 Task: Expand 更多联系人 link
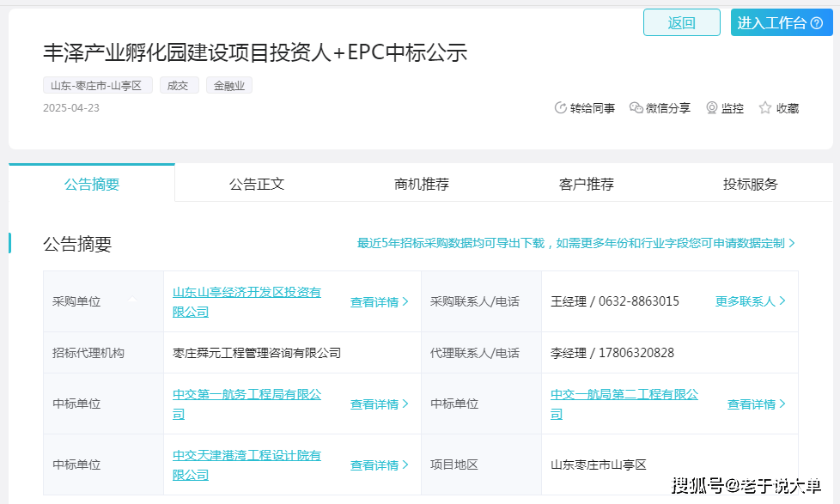click(x=751, y=301)
